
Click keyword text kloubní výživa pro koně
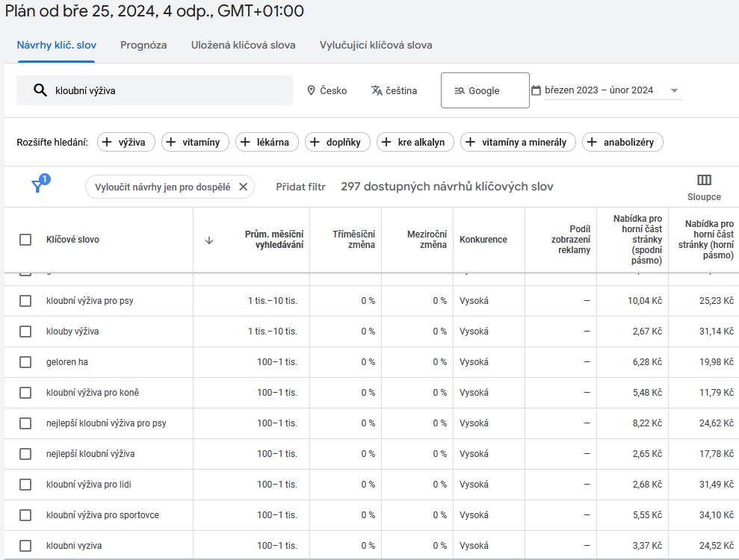point(93,393)
